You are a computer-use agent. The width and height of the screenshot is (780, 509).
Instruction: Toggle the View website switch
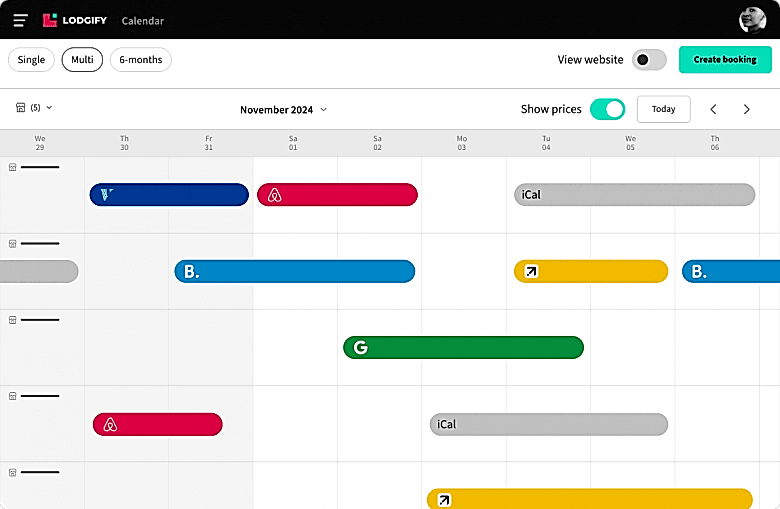pos(649,60)
